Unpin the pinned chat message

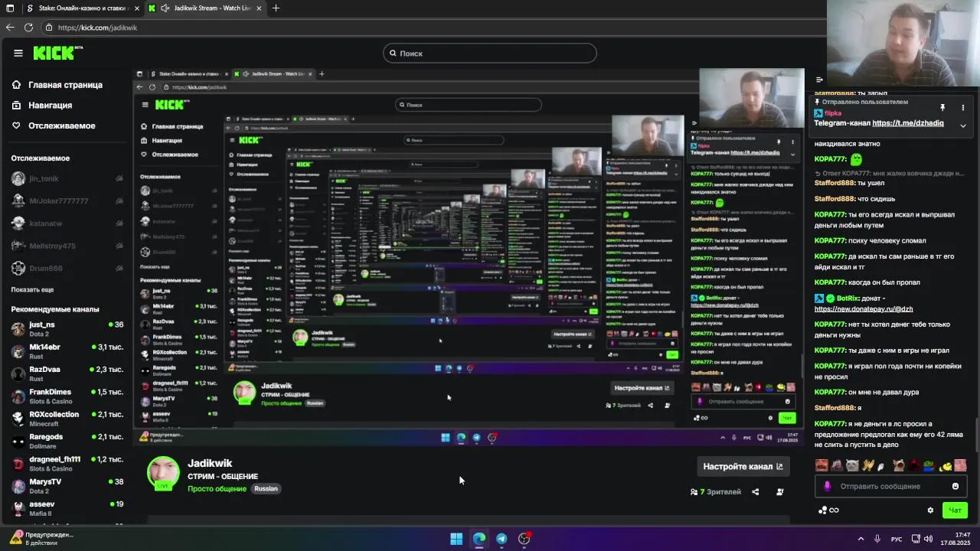click(942, 107)
